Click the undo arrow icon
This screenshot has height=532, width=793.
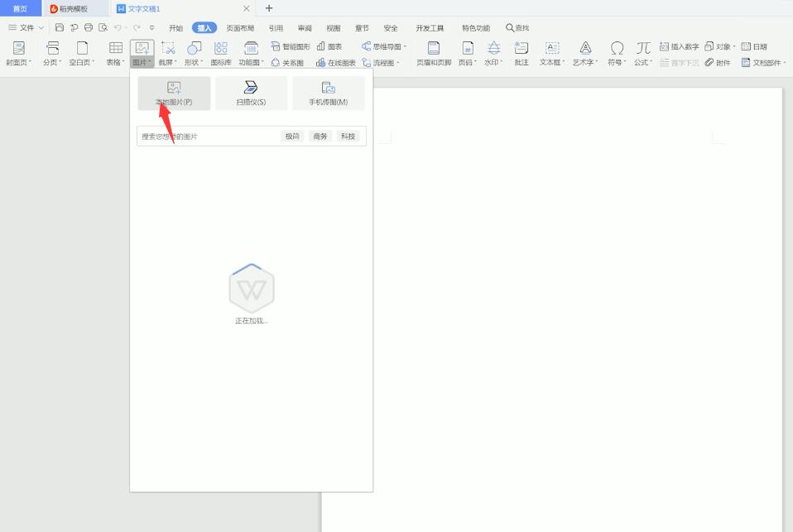pyautogui.click(x=118, y=28)
